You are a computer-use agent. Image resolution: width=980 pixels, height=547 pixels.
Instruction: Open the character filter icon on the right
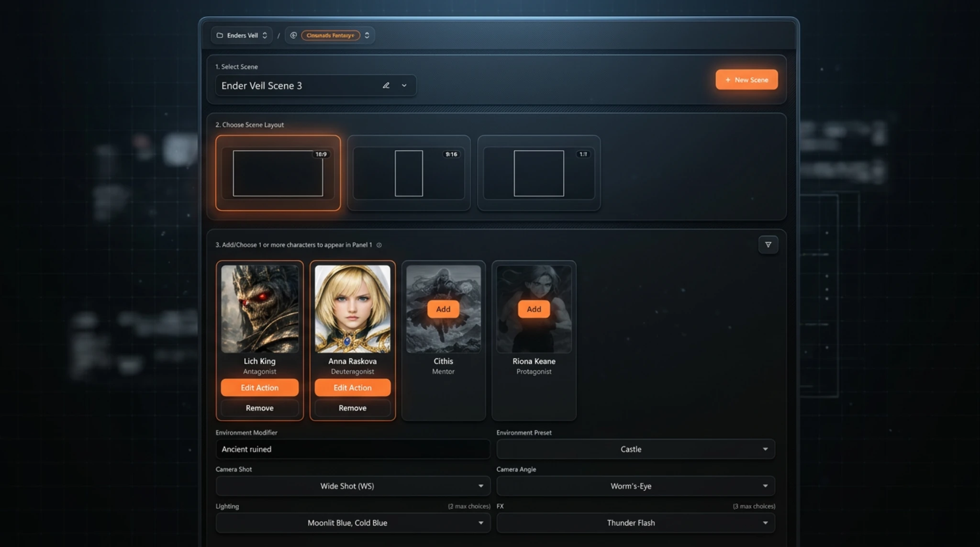(x=768, y=245)
